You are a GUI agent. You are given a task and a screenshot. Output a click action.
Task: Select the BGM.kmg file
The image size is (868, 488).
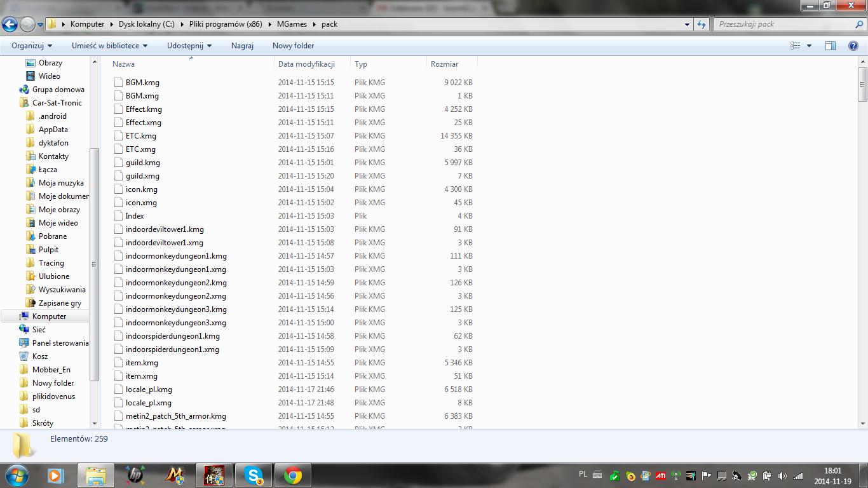pyautogui.click(x=142, y=83)
